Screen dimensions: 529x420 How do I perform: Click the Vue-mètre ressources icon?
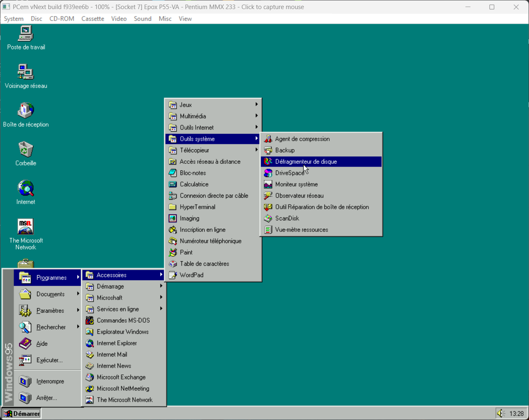pyautogui.click(x=268, y=230)
